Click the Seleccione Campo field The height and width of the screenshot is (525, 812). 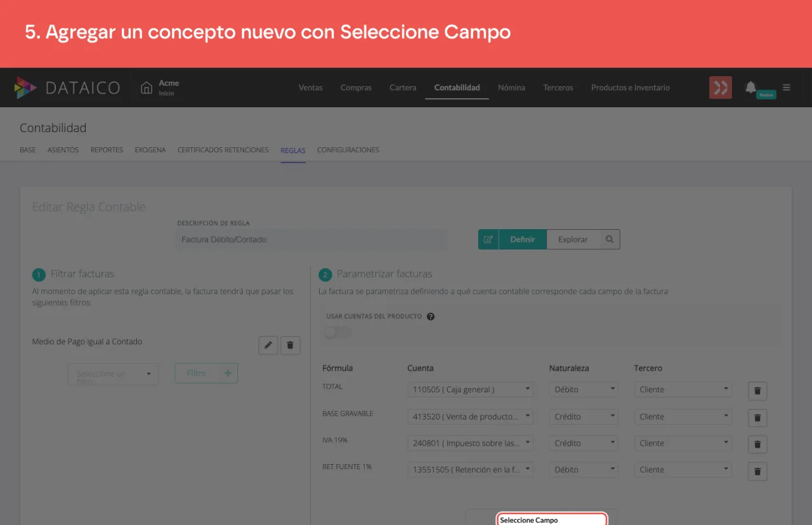pos(551,519)
